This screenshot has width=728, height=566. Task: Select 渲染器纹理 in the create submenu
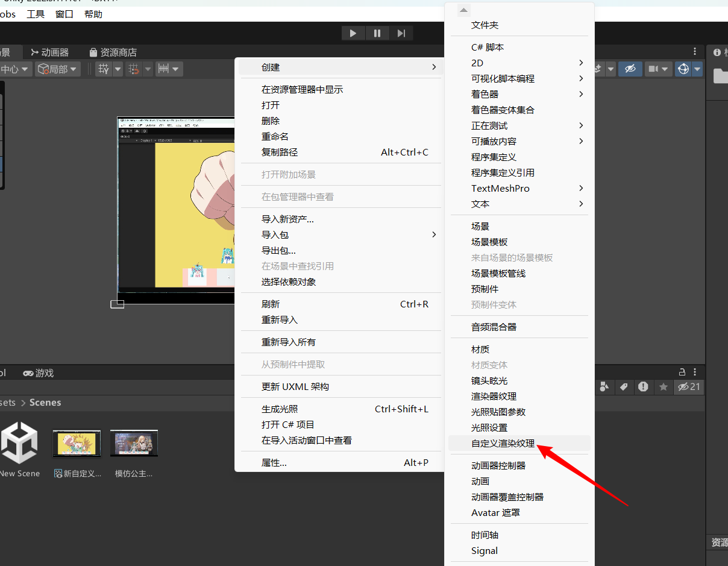point(519,396)
